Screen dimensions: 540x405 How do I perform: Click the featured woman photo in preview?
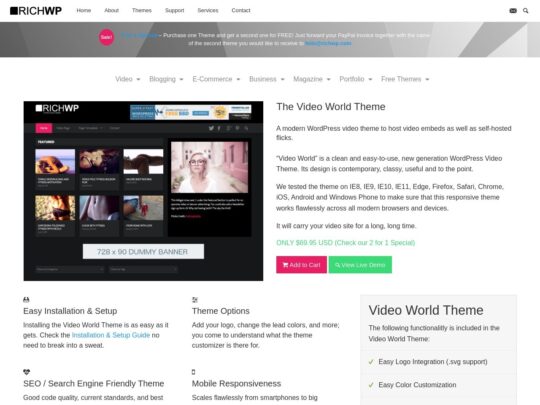(x=209, y=167)
